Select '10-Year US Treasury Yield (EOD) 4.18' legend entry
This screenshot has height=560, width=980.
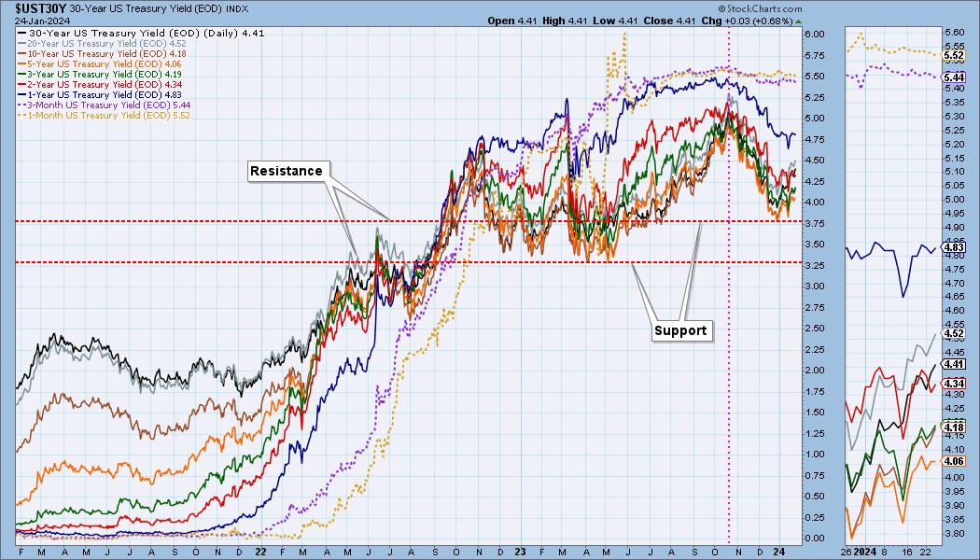[x=103, y=54]
